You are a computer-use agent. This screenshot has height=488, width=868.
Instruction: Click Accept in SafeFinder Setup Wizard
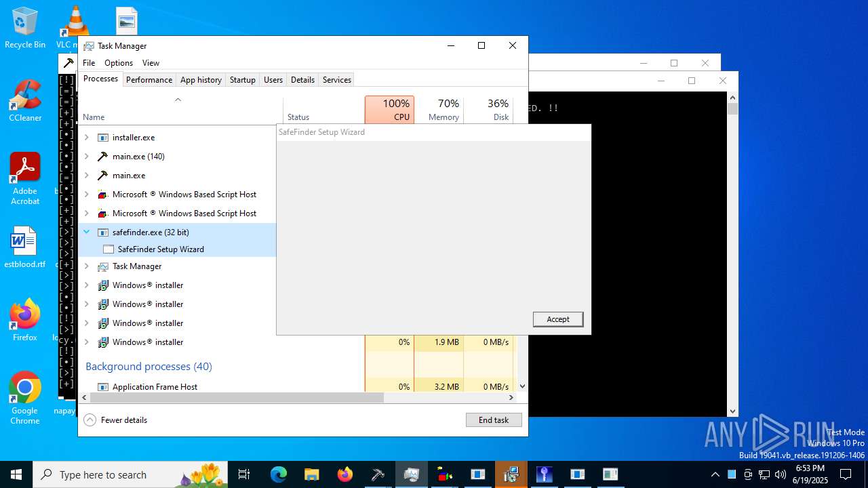pos(558,319)
